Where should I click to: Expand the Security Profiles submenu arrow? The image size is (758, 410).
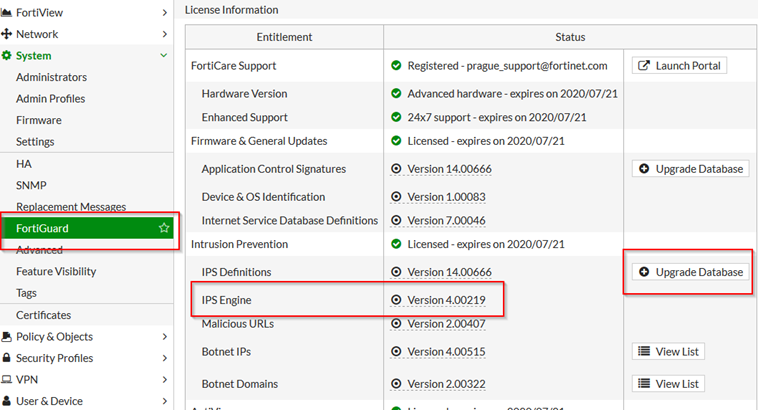click(x=164, y=358)
